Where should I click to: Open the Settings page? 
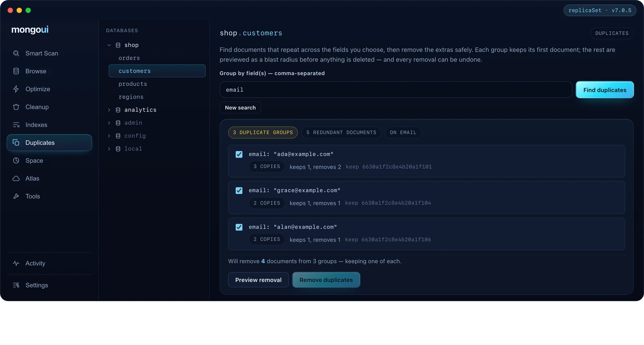tap(49, 285)
